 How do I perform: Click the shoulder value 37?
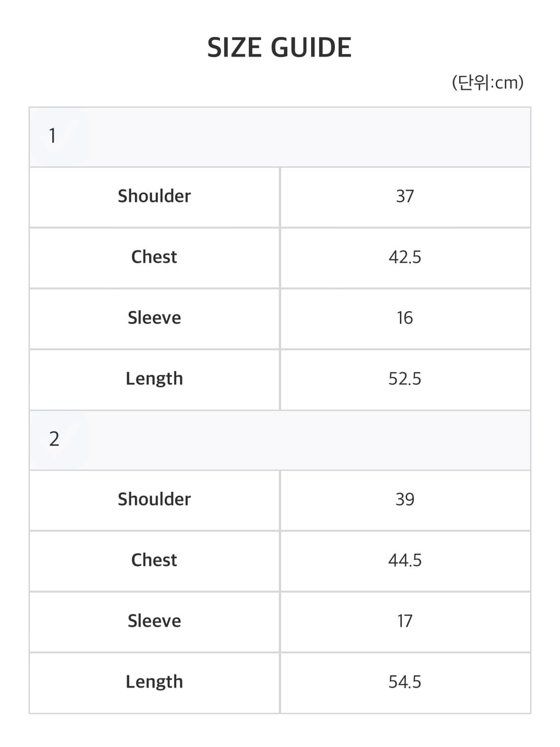tap(405, 196)
